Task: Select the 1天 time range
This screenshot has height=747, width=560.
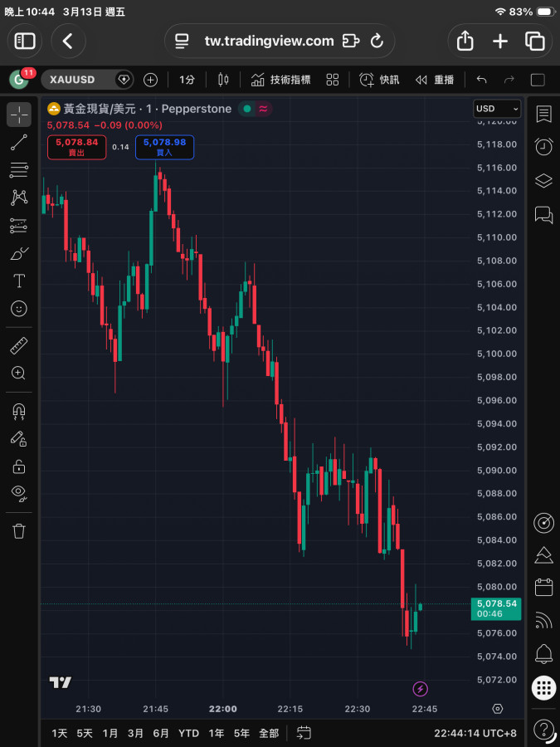Action: [x=60, y=733]
